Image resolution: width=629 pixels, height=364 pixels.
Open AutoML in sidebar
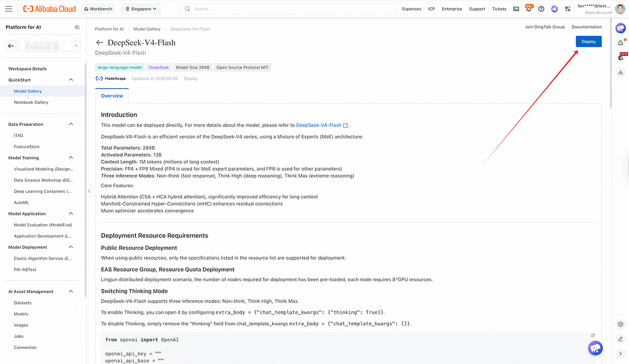click(21, 203)
